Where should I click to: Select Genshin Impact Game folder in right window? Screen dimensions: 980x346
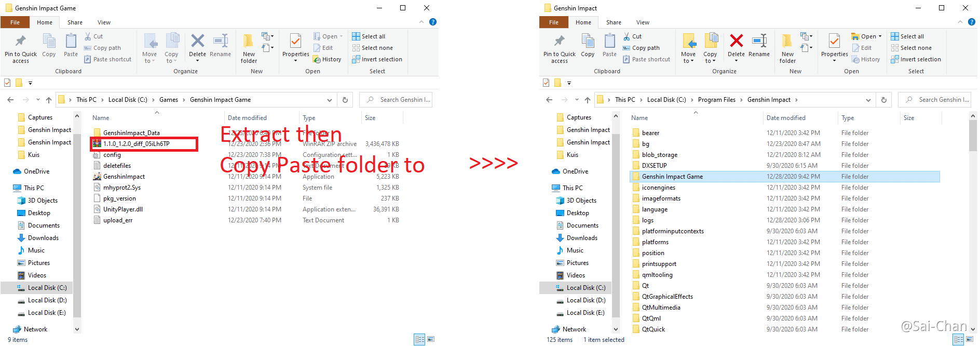(785, 177)
